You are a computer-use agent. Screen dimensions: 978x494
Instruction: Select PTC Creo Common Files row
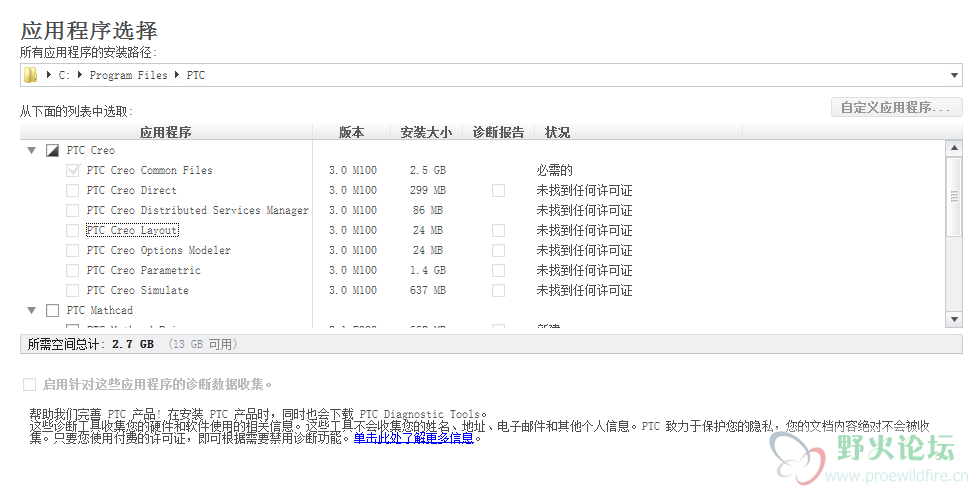coord(150,170)
